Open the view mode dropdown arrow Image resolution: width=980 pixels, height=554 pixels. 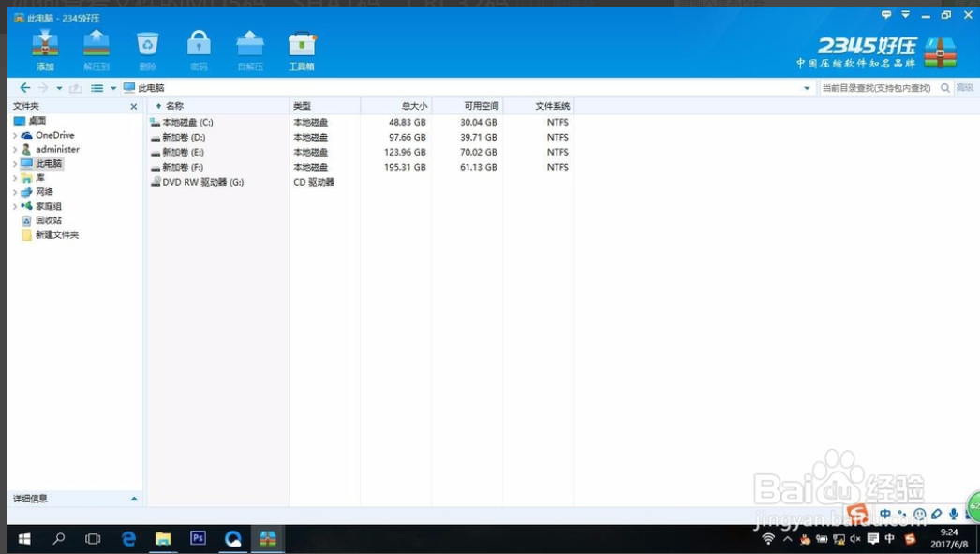113,88
